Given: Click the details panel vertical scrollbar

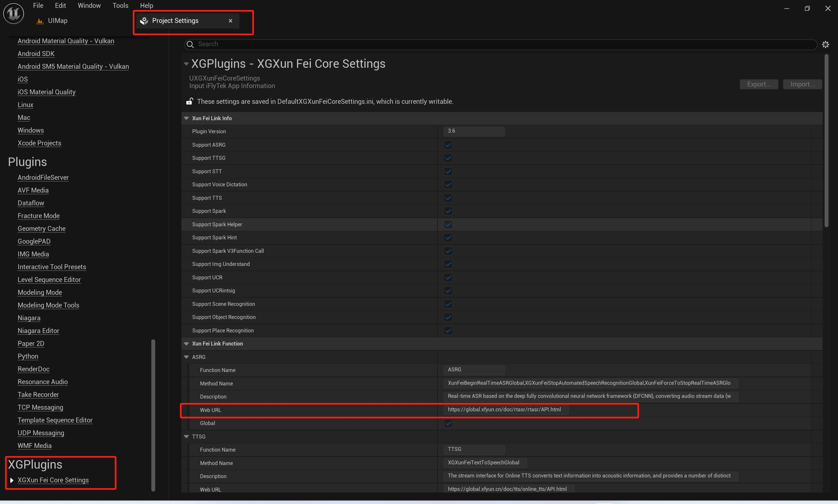Looking at the screenshot, I should [x=826, y=141].
